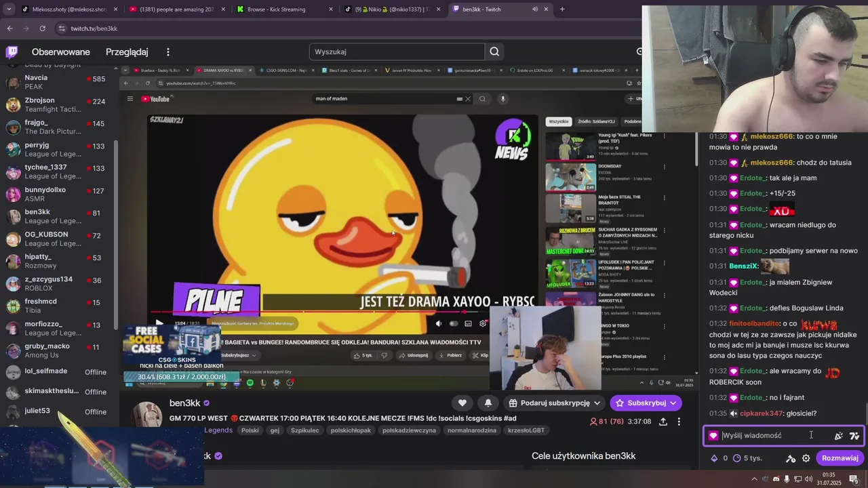Like the stream with the heart icon
The height and width of the screenshot is (488, 868).
(462, 403)
